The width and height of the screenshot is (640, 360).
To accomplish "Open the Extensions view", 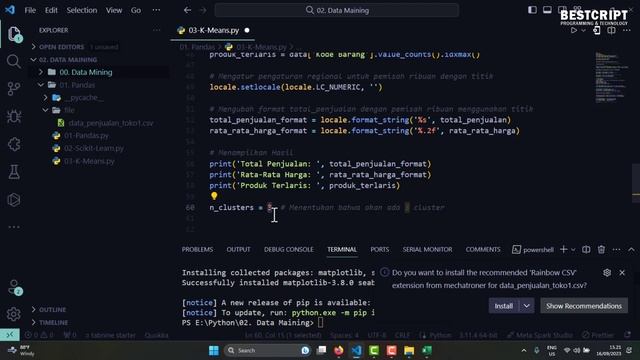I will click(x=13, y=144).
